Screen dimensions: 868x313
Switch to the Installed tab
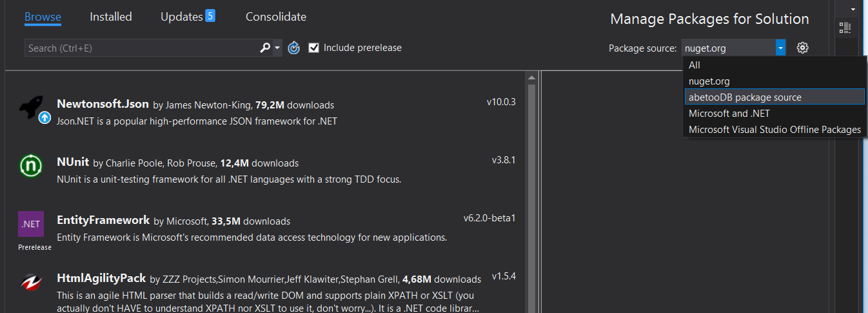coord(111,17)
